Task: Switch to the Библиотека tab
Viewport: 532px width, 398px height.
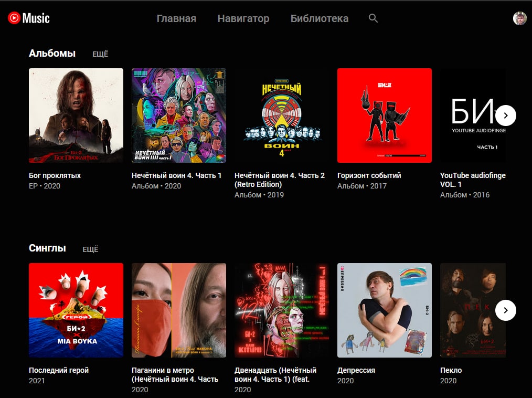Action: pos(320,18)
